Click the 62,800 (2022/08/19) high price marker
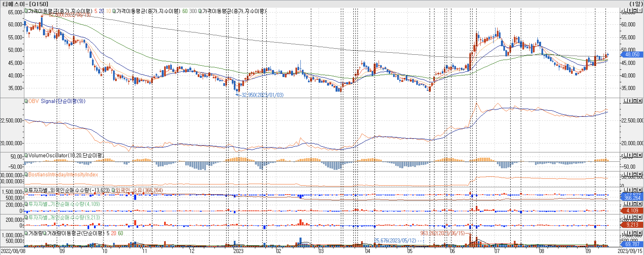Screen dimensions: 644x255 pos(69,15)
